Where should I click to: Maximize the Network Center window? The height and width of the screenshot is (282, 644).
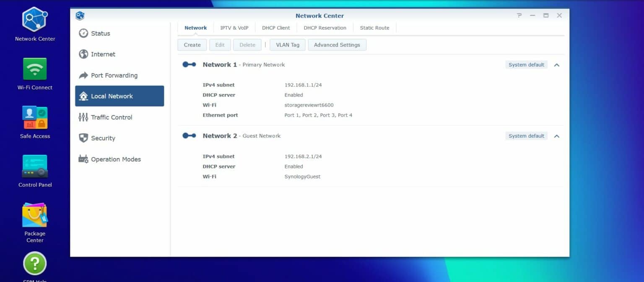coord(546,16)
